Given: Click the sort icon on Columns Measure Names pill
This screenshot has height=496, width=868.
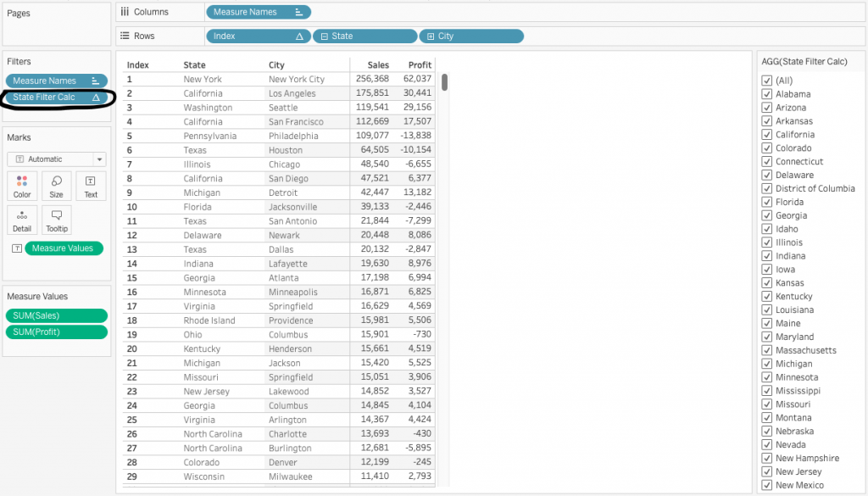Looking at the screenshot, I should (298, 12).
